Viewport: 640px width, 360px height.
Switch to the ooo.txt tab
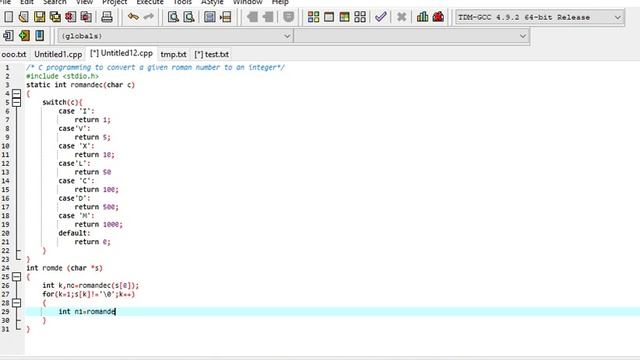pyautogui.click(x=14, y=54)
